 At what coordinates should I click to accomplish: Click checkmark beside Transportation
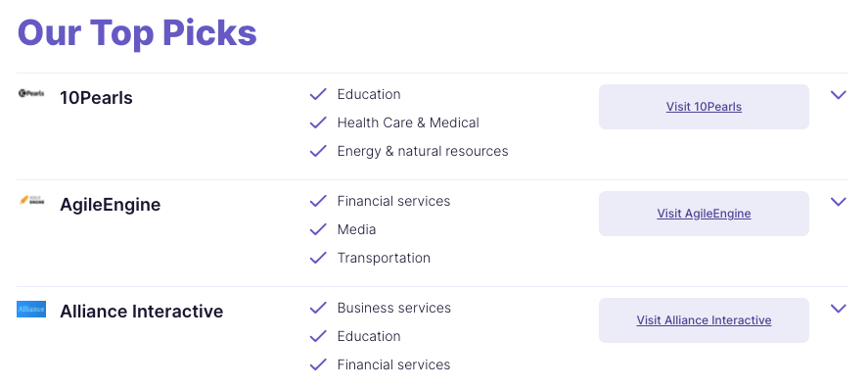coord(318,258)
